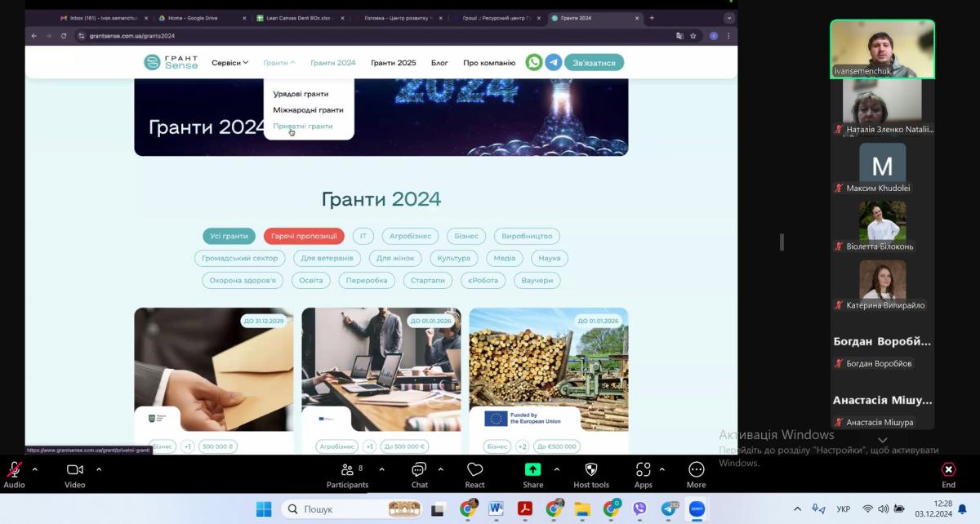Unmute microphone with Audio button
980x524 pixels.
pyautogui.click(x=14, y=474)
